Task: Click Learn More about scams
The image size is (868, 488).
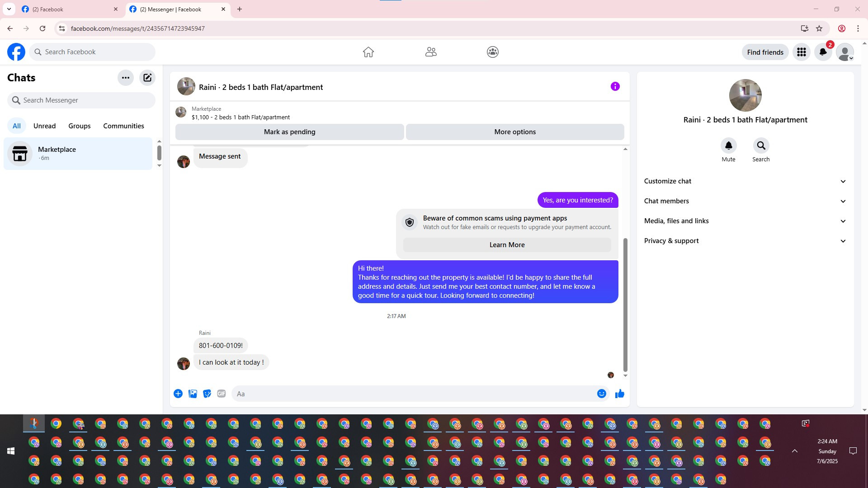Action: [507, 245]
